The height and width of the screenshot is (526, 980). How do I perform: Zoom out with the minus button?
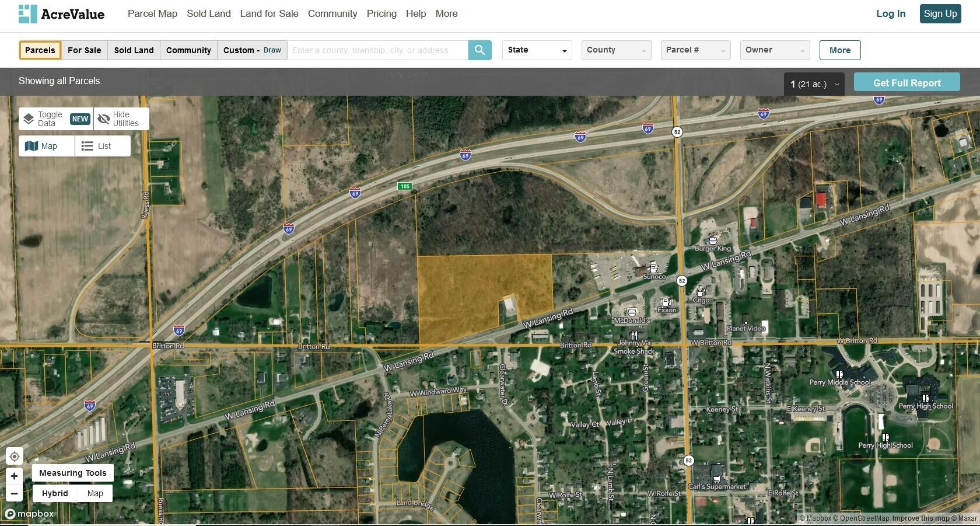[x=15, y=493]
